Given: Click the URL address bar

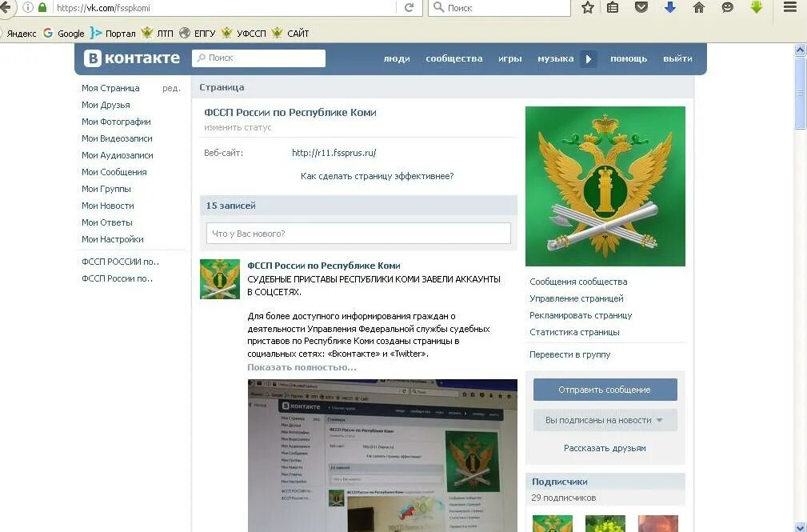Looking at the screenshot, I should [x=224, y=8].
